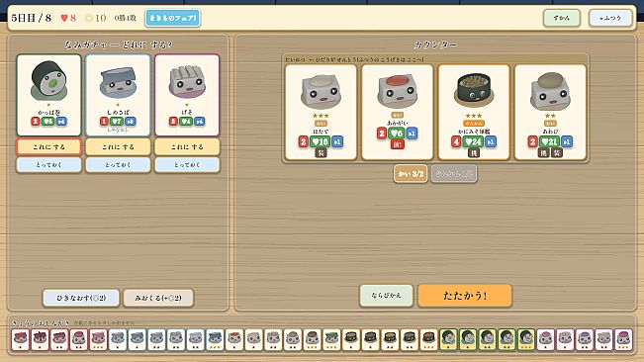Click かっぱ巻's green health badge
This screenshot has width=644, height=362.
click(x=47, y=122)
